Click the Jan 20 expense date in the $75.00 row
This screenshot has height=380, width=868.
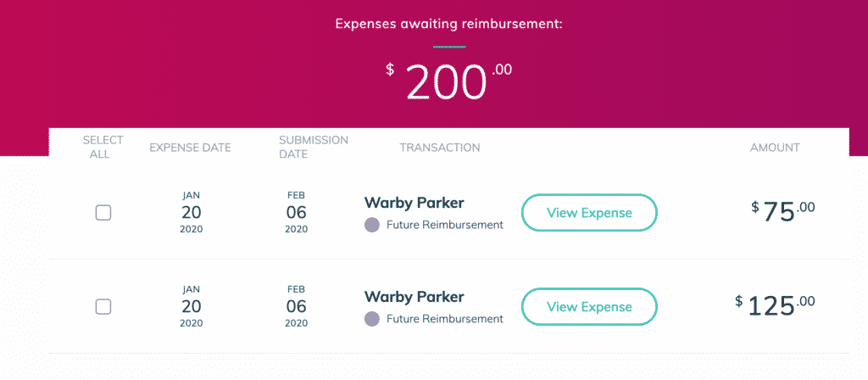pos(191,212)
